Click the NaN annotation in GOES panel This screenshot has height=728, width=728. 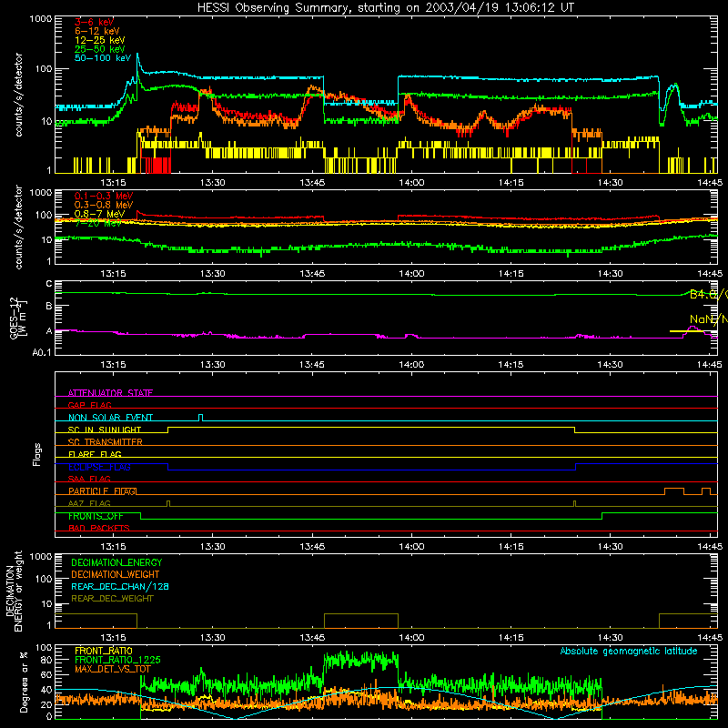(x=709, y=319)
